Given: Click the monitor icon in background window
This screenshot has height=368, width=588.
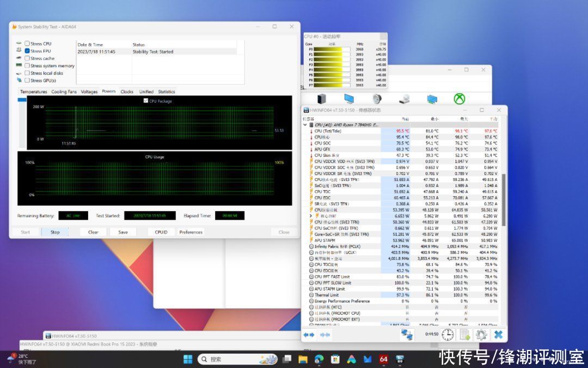Looking at the screenshot, I should click(349, 99).
